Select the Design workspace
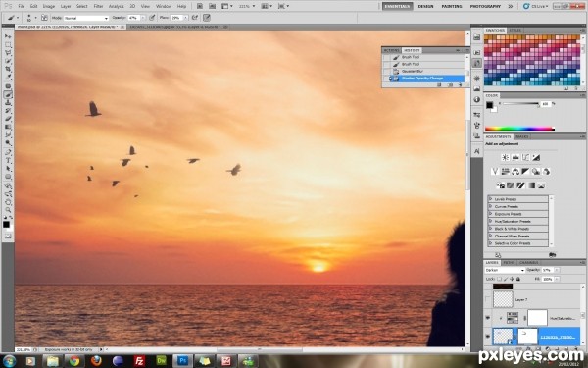Viewport: 588px width, 368px height. coord(426,6)
